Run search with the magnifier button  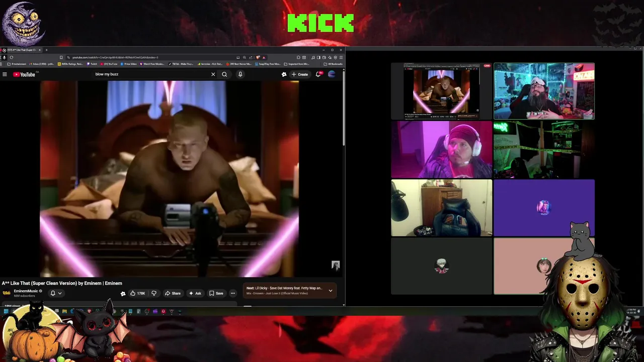[224, 74]
